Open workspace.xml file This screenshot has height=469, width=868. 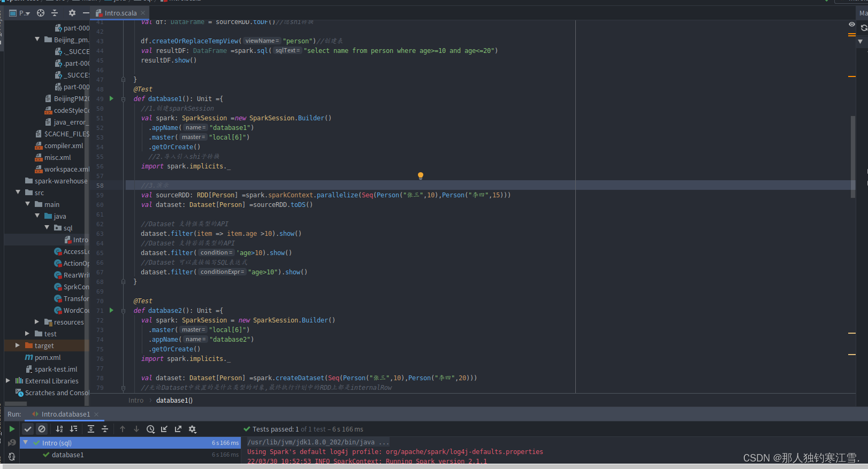(x=62, y=169)
